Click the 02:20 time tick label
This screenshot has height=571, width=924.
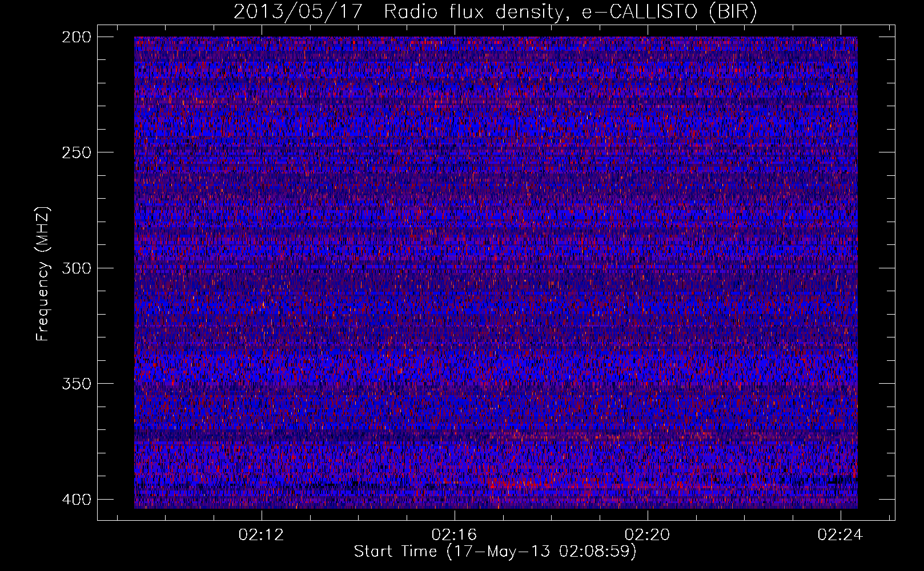click(x=648, y=535)
